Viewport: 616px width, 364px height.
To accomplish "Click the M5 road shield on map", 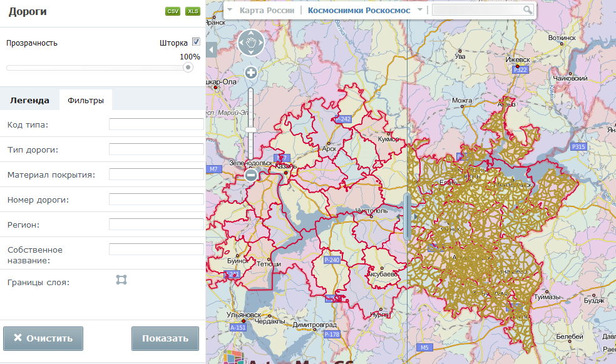I will [424, 348].
